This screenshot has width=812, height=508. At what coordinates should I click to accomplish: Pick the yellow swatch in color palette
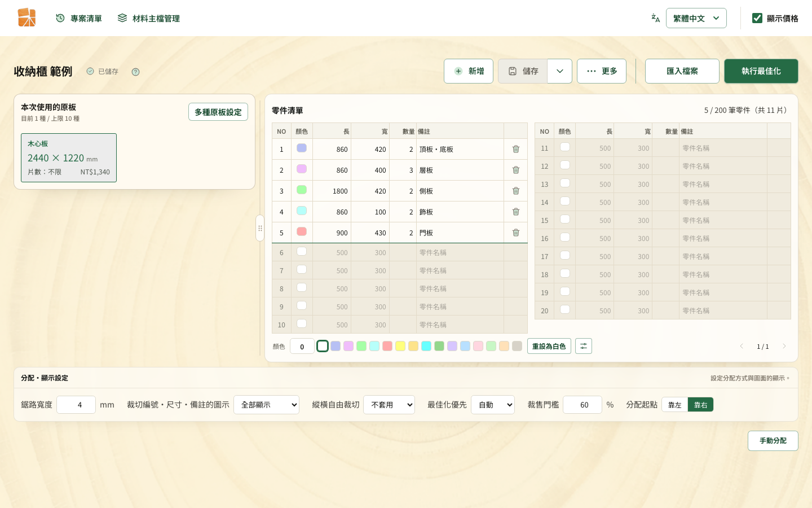coord(400,346)
